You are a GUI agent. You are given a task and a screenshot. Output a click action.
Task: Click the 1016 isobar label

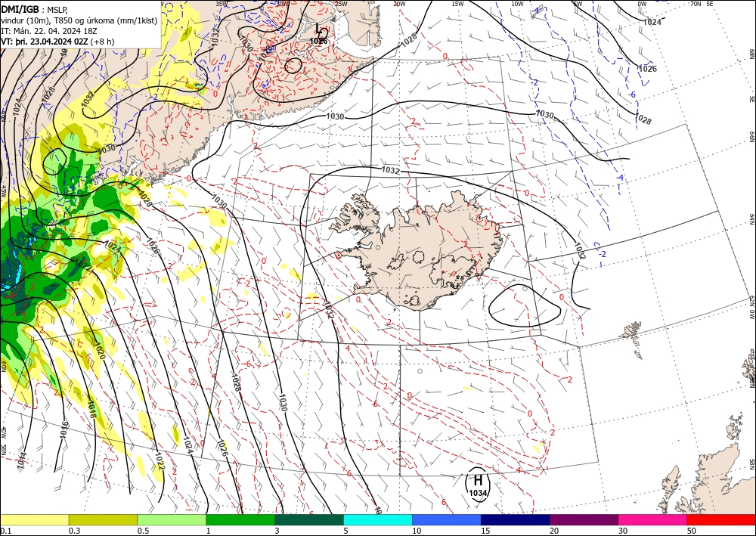coord(64,429)
